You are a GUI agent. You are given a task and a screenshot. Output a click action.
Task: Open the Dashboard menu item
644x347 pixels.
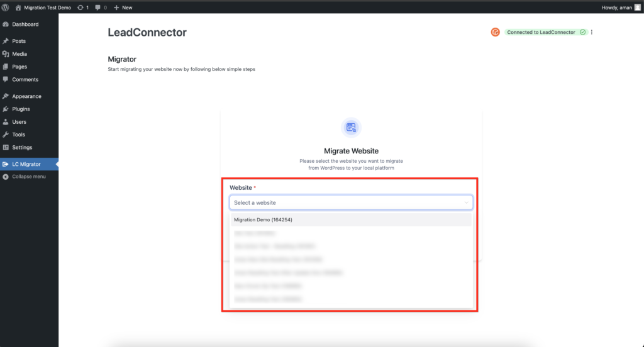click(29, 25)
